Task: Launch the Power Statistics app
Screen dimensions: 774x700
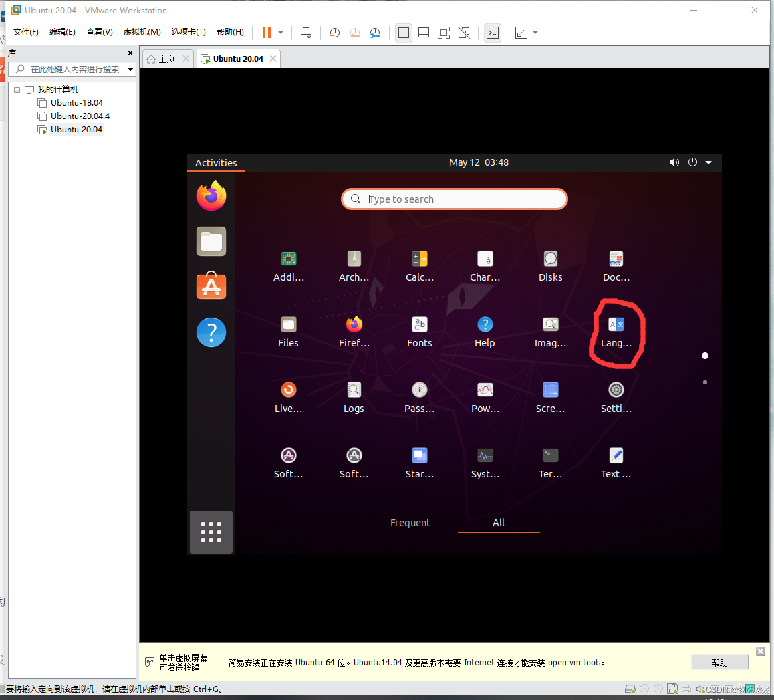Action: tap(485, 390)
